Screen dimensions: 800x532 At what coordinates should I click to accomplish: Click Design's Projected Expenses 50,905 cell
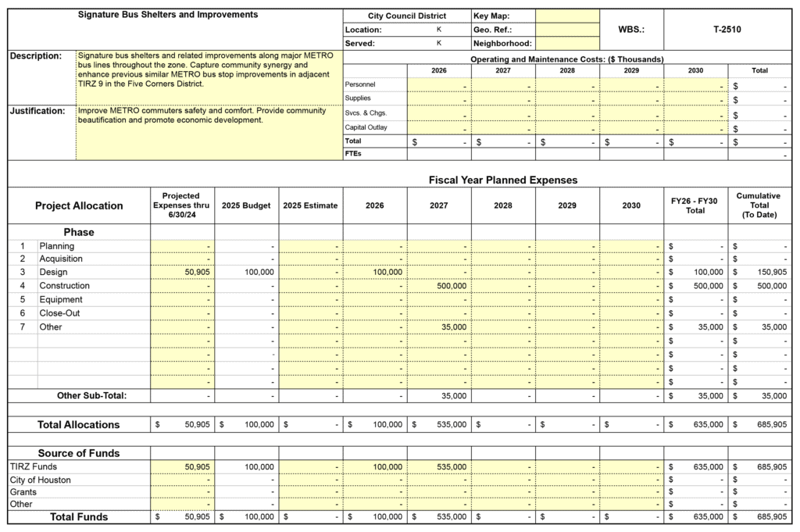182,272
